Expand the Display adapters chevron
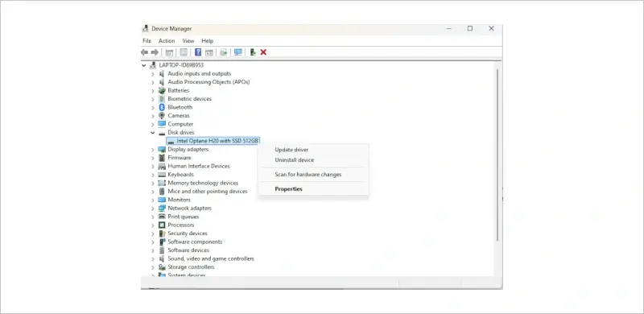Viewport: 644px width, 314px height. coord(153,150)
